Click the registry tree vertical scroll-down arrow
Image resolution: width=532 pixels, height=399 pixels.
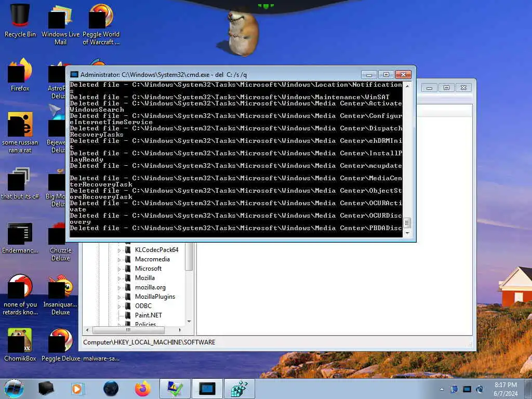(x=189, y=322)
